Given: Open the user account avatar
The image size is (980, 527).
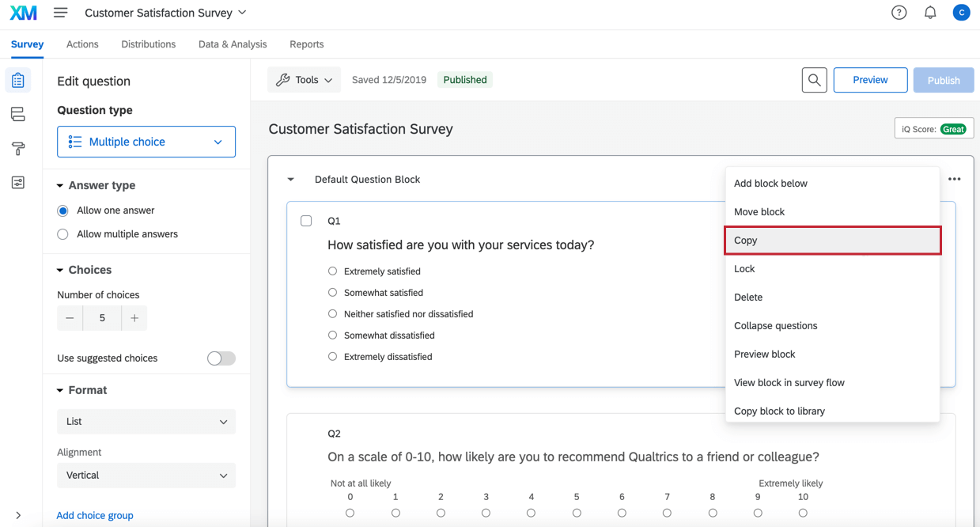Looking at the screenshot, I should pyautogui.click(x=961, y=13).
